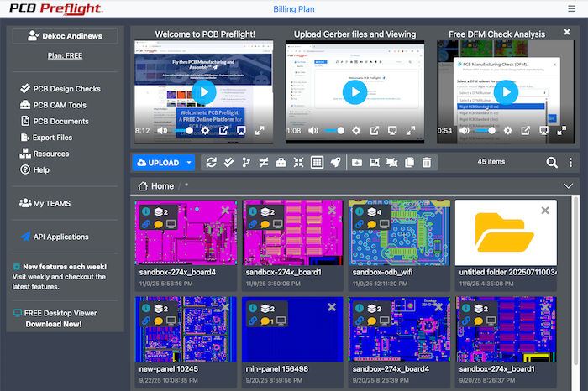Click the not-equal compare icon in toolbar
Image resolution: width=588 pixels, height=391 pixels.
pyautogui.click(x=264, y=163)
